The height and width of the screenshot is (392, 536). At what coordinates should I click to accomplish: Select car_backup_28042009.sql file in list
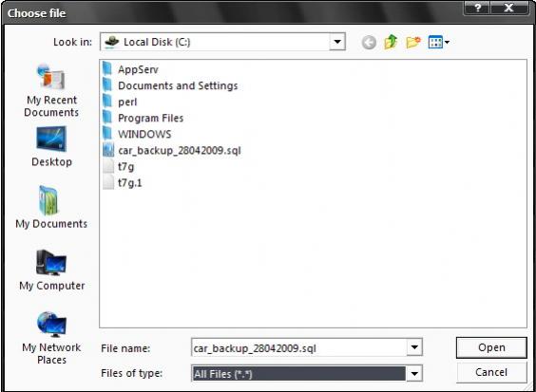click(172, 151)
